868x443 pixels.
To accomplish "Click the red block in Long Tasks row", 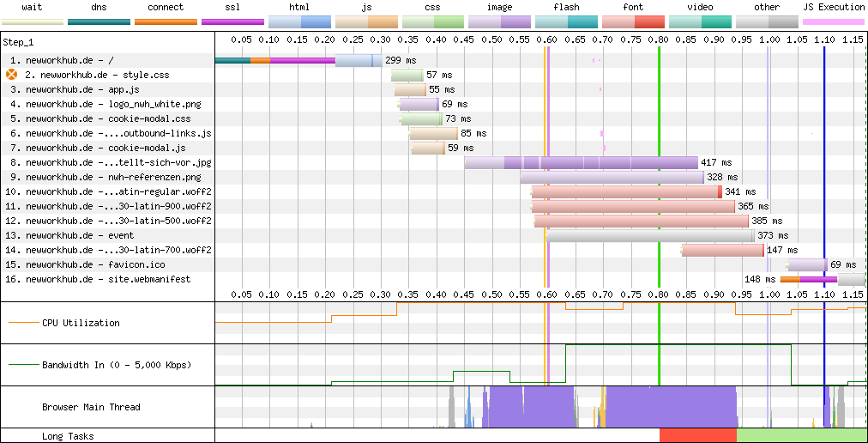I will tap(698, 435).
